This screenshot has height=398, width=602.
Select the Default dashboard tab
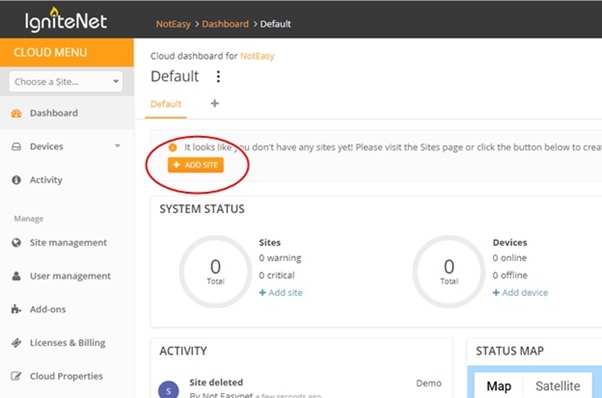[x=166, y=104]
